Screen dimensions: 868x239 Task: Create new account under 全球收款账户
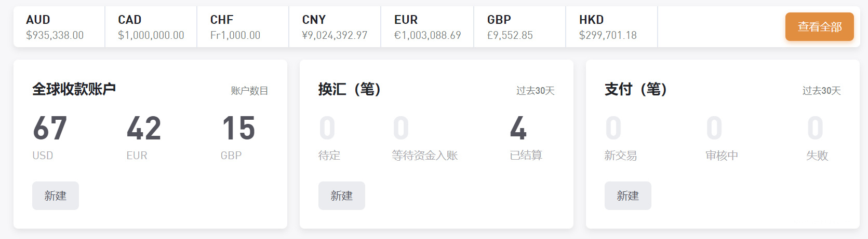pyautogui.click(x=56, y=195)
